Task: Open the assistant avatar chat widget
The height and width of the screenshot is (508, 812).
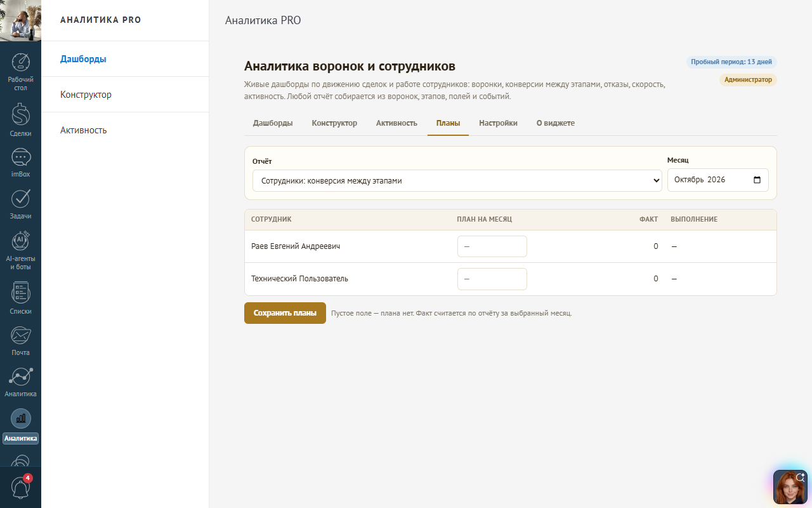Action: click(x=790, y=486)
